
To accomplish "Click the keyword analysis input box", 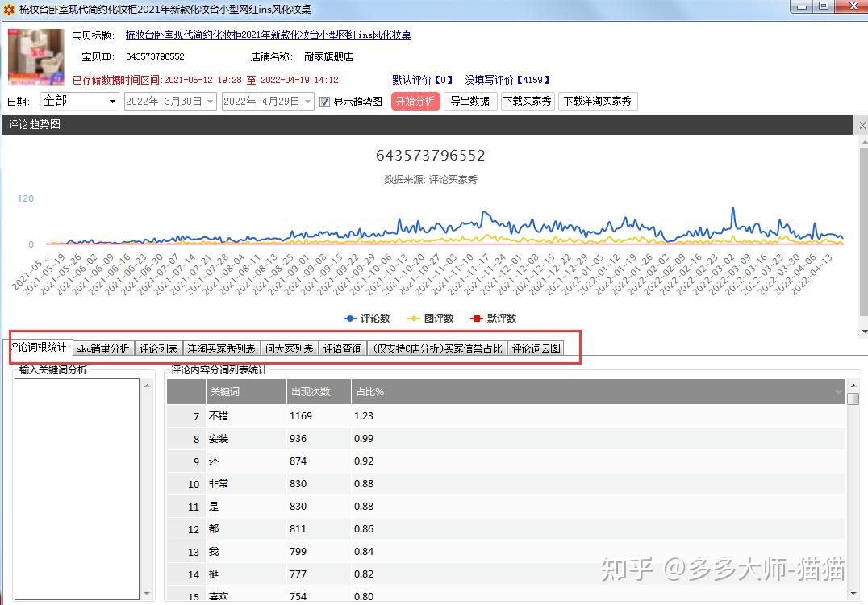I will [77, 489].
